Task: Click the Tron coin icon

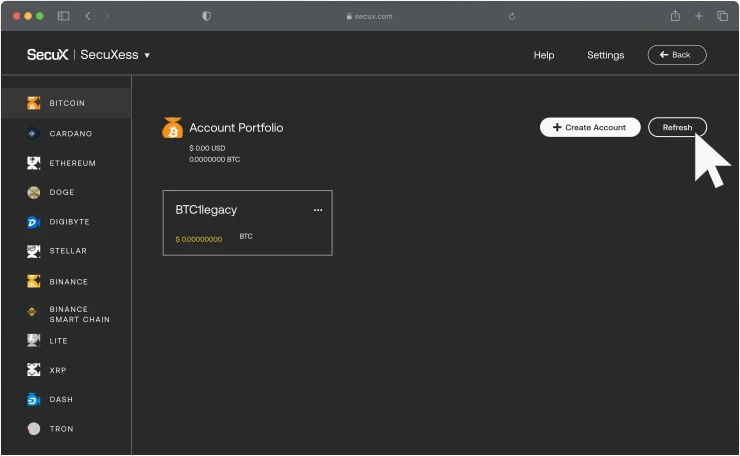Action: (34, 429)
